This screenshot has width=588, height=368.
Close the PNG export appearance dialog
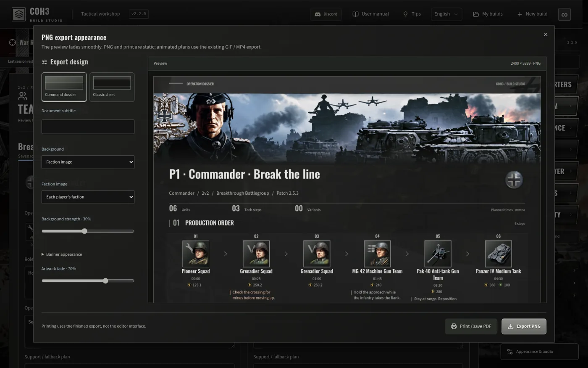(546, 34)
